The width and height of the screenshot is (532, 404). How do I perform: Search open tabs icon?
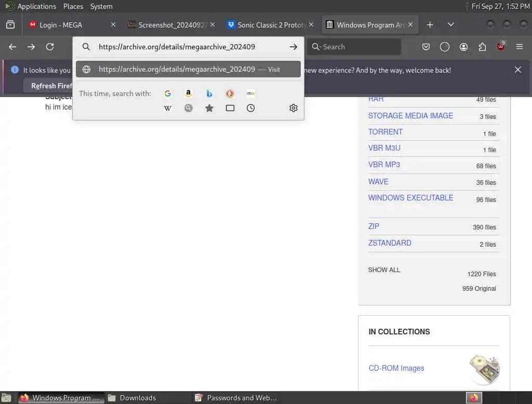click(230, 108)
